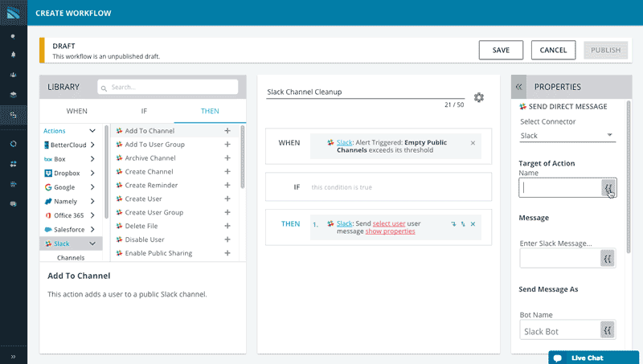Collapse the Slack connector category

coord(92,243)
